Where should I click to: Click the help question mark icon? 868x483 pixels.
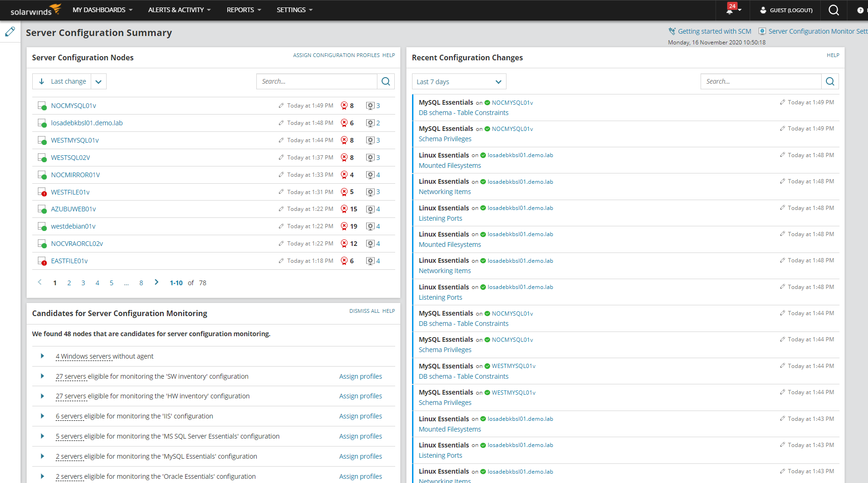click(x=860, y=10)
